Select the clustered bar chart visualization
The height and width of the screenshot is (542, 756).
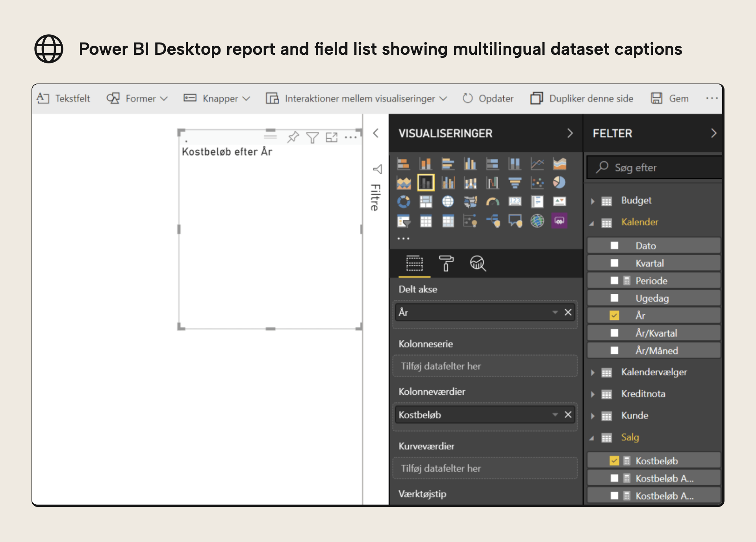click(448, 163)
